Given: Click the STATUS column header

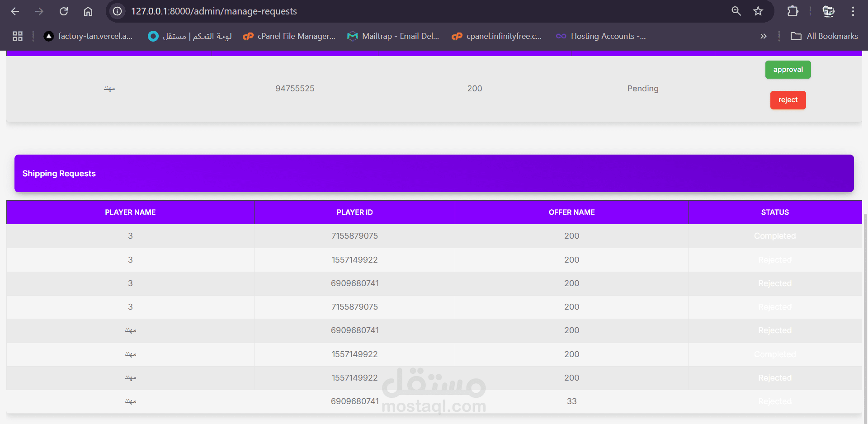Looking at the screenshot, I should 775,212.
